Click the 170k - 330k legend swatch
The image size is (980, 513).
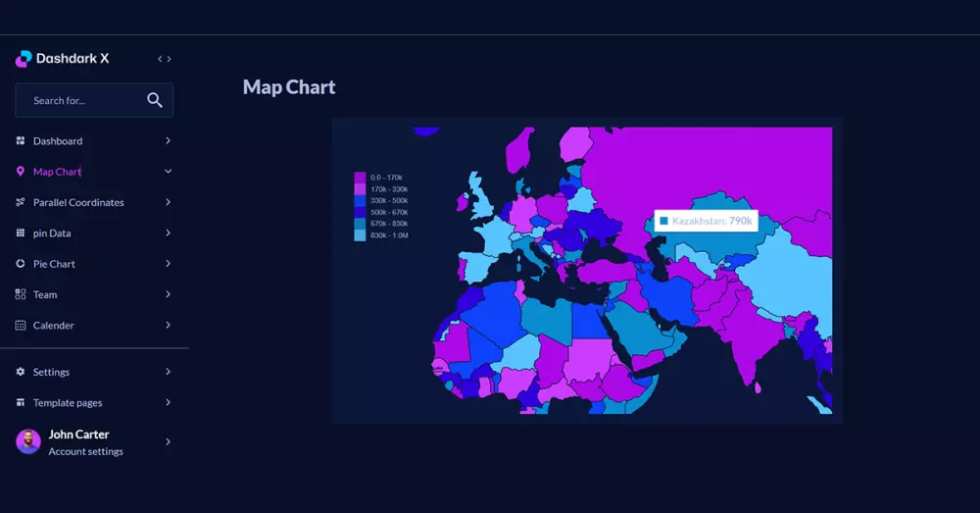360,189
